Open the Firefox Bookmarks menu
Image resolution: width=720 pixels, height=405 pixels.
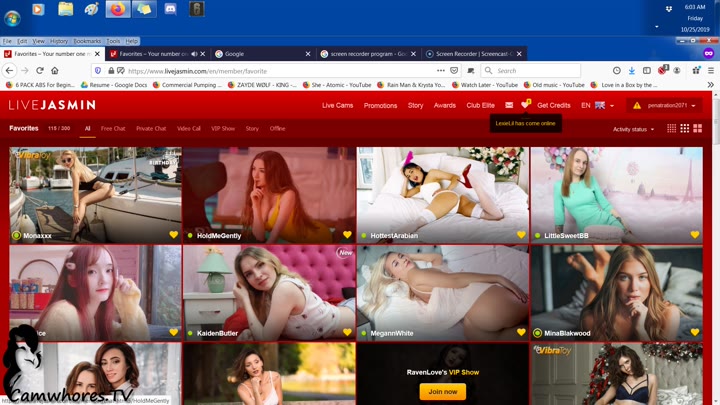click(87, 41)
